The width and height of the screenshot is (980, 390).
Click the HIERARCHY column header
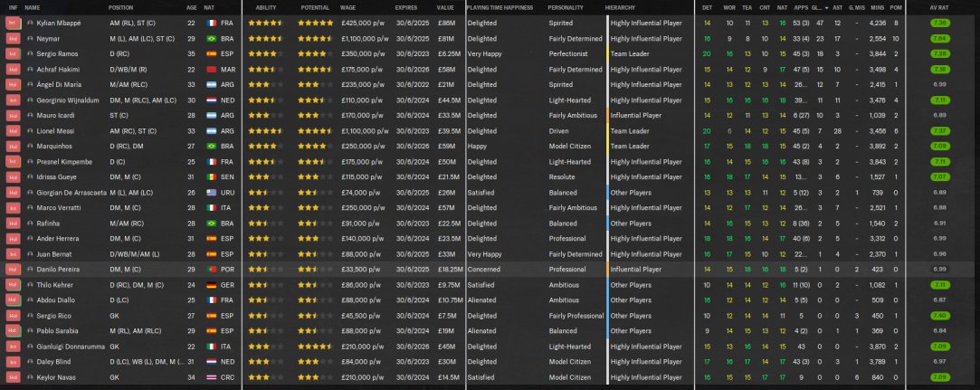(x=620, y=7)
